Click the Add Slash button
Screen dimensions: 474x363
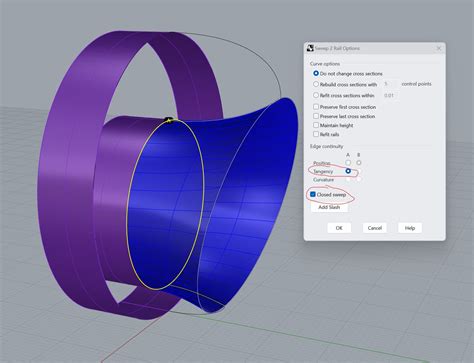(329, 207)
